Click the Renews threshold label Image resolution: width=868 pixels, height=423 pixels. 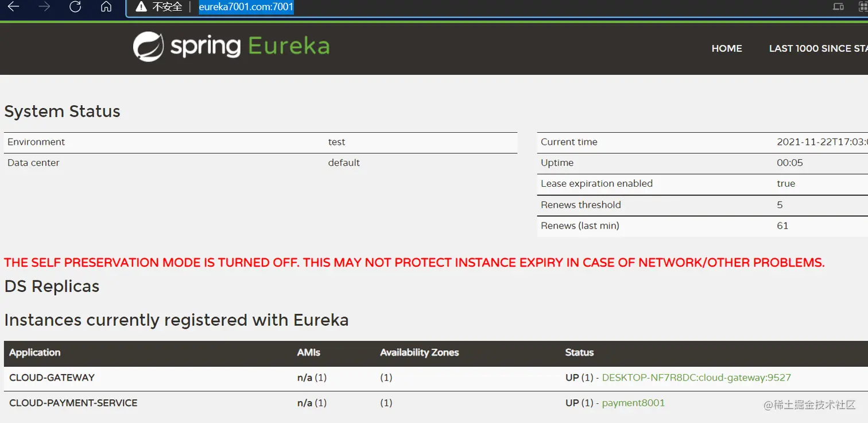581,205
